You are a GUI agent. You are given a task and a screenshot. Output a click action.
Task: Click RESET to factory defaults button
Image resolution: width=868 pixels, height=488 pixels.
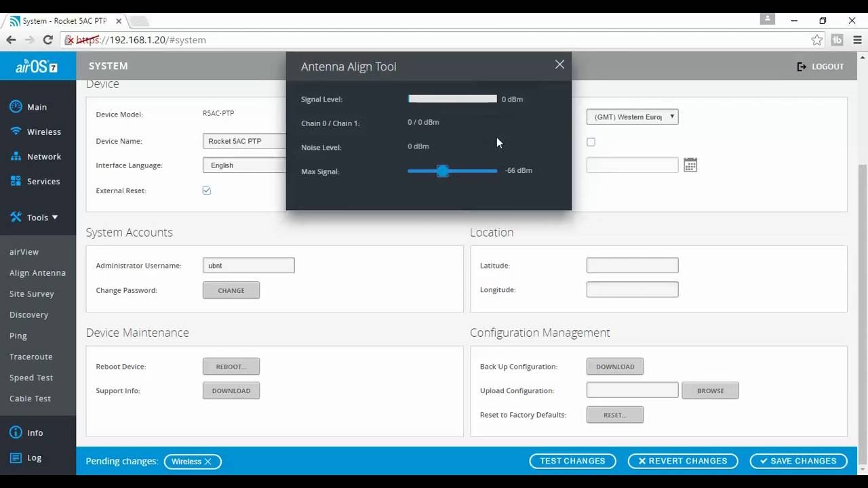[x=614, y=415]
